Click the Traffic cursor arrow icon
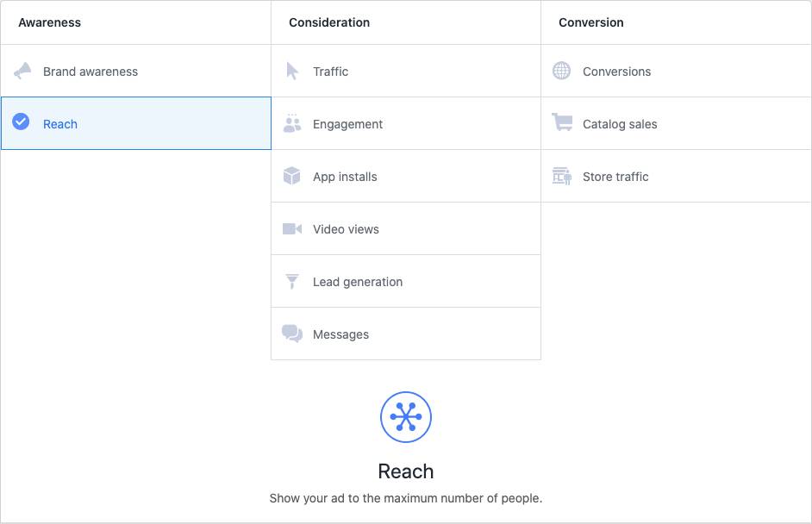This screenshot has height=524, width=812. pyautogui.click(x=292, y=71)
